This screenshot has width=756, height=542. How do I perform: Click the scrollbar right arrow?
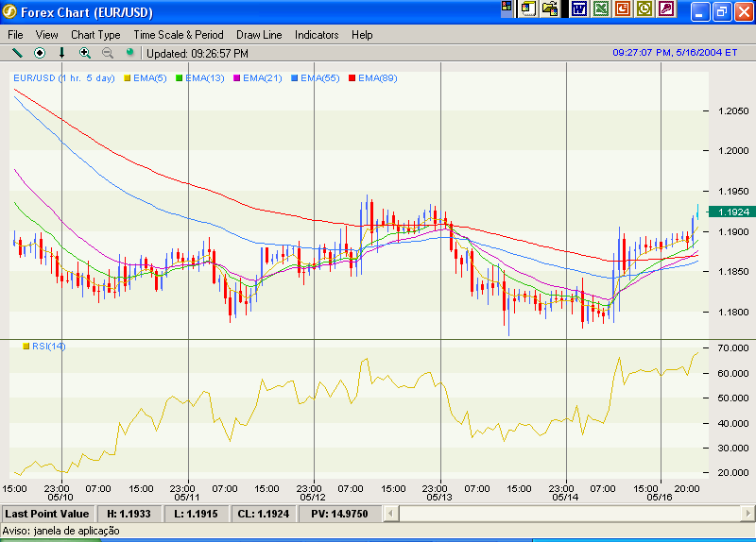coord(748,514)
